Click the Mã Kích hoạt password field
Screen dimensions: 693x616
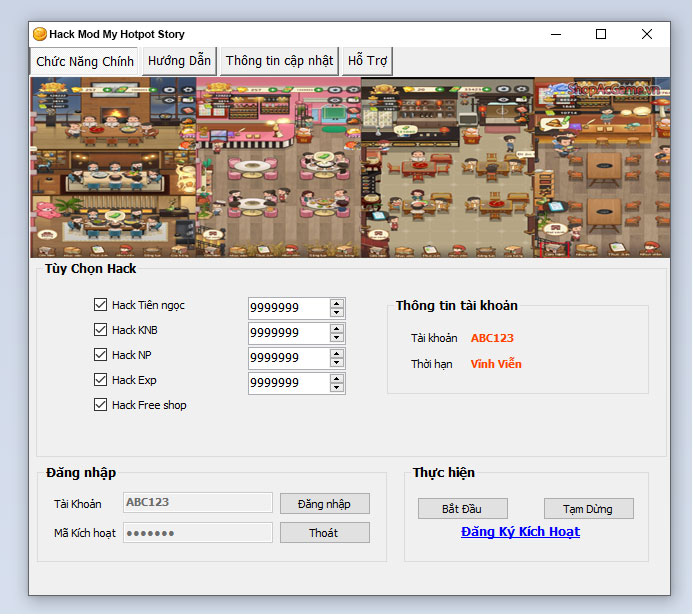(x=197, y=533)
